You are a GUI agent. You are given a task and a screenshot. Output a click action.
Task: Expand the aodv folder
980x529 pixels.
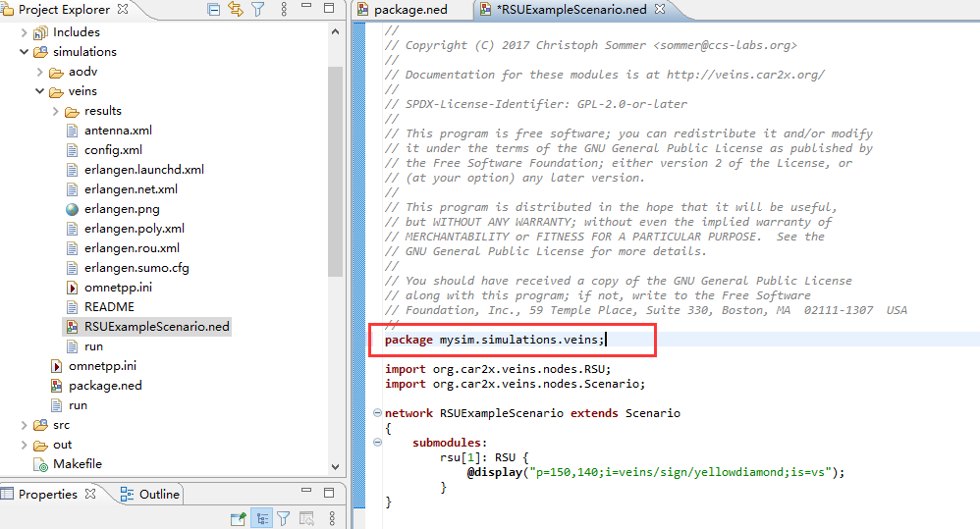[x=39, y=72]
